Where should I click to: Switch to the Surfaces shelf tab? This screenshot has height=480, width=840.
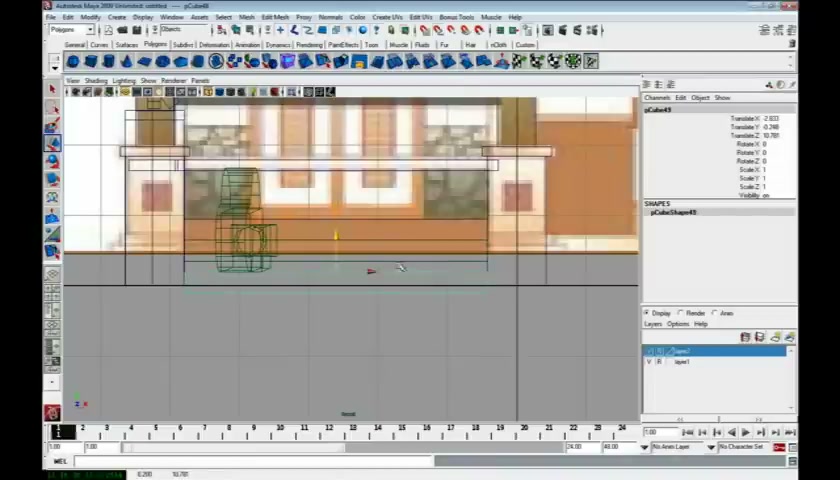[x=126, y=45]
